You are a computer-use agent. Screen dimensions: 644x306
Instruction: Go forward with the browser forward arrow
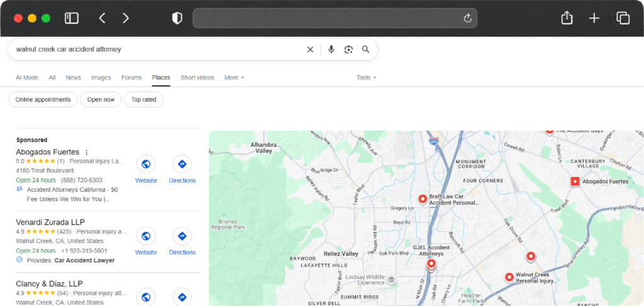click(x=126, y=18)
